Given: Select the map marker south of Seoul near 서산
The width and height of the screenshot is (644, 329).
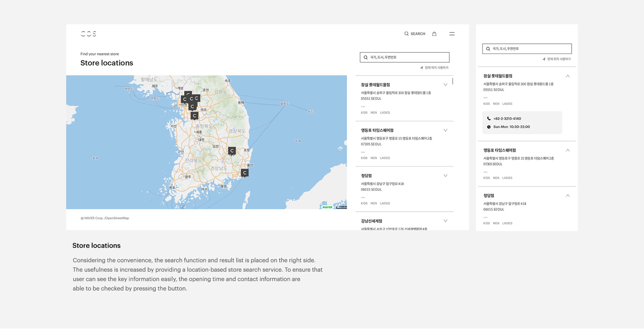Looking at the screenshot, I should point(194,116).
